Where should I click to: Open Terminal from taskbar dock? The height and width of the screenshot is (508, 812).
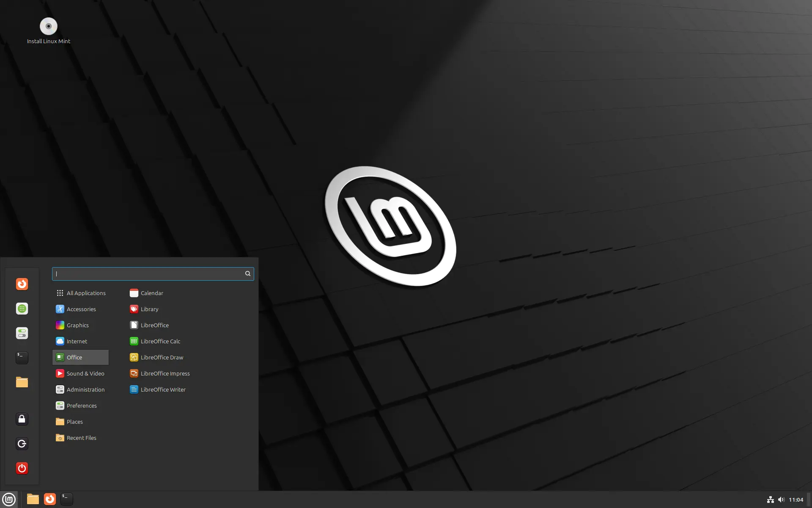tap(66, 499)
